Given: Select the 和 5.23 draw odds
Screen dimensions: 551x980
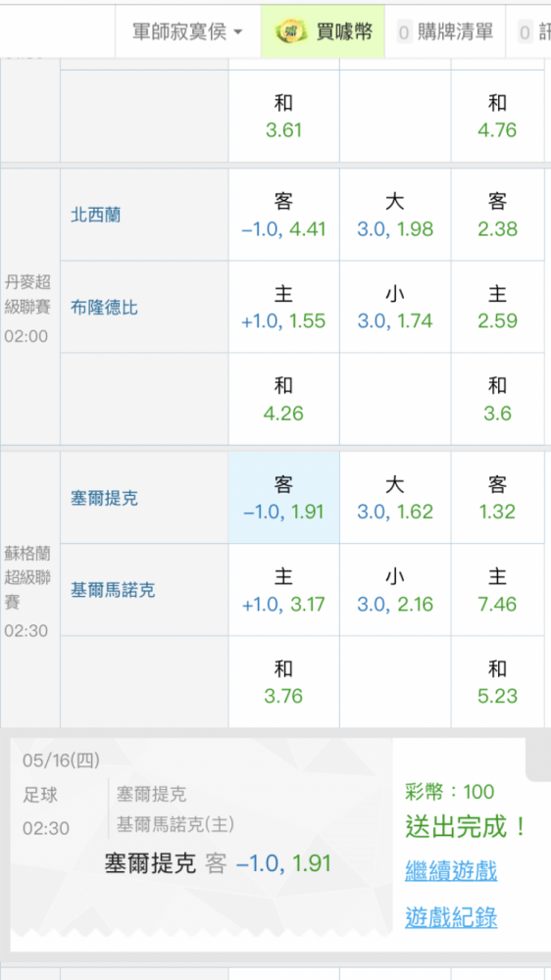Looking at the screenshot, I should pyautogui.click(x=498, y=682).
